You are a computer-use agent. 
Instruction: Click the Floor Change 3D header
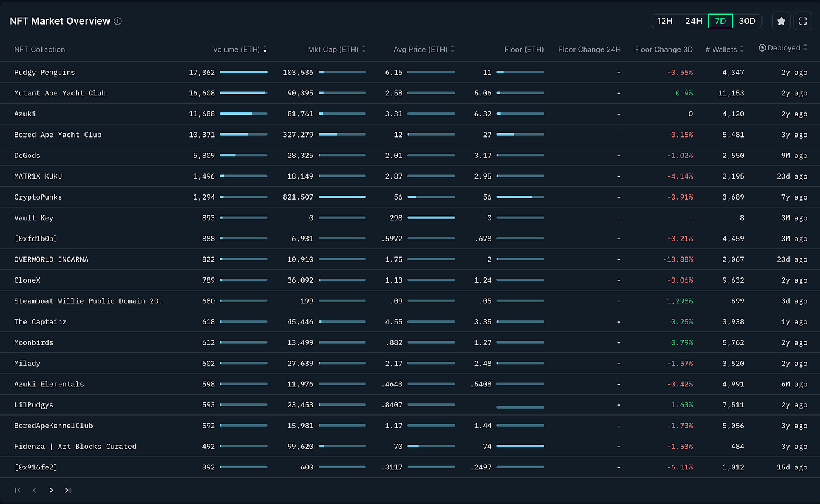click(x=664, y=50)
